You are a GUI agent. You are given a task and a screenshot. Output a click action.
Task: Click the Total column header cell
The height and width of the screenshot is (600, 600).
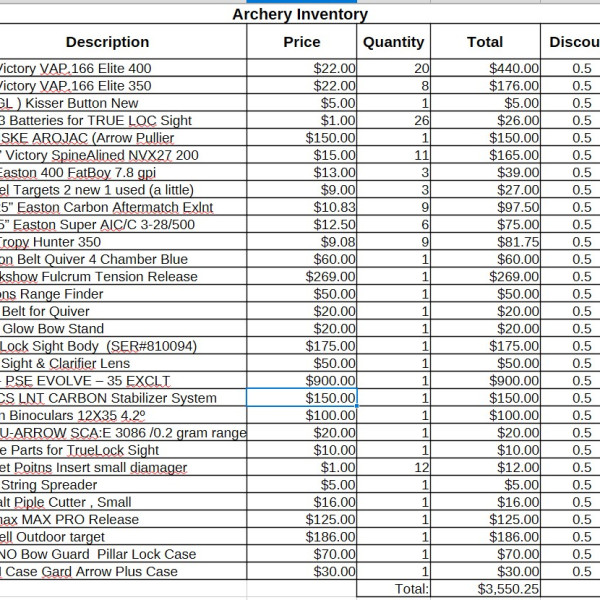pos(485,42)
